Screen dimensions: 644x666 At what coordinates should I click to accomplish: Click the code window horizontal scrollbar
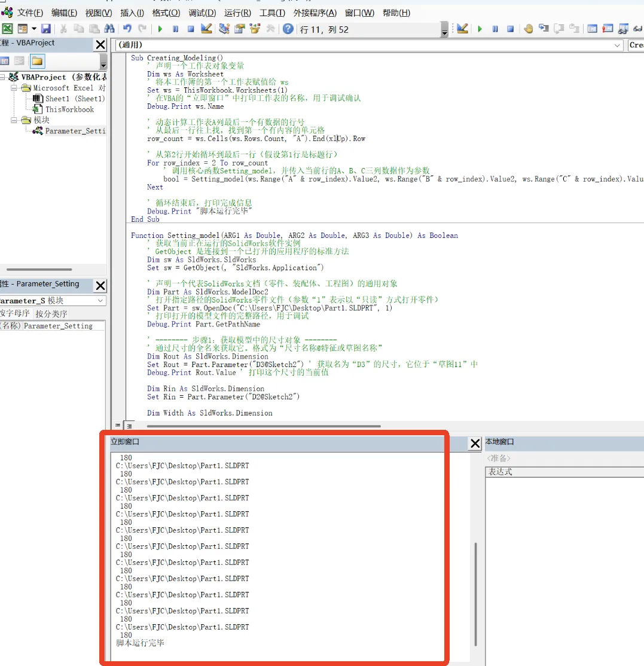(x=263, y=426)
